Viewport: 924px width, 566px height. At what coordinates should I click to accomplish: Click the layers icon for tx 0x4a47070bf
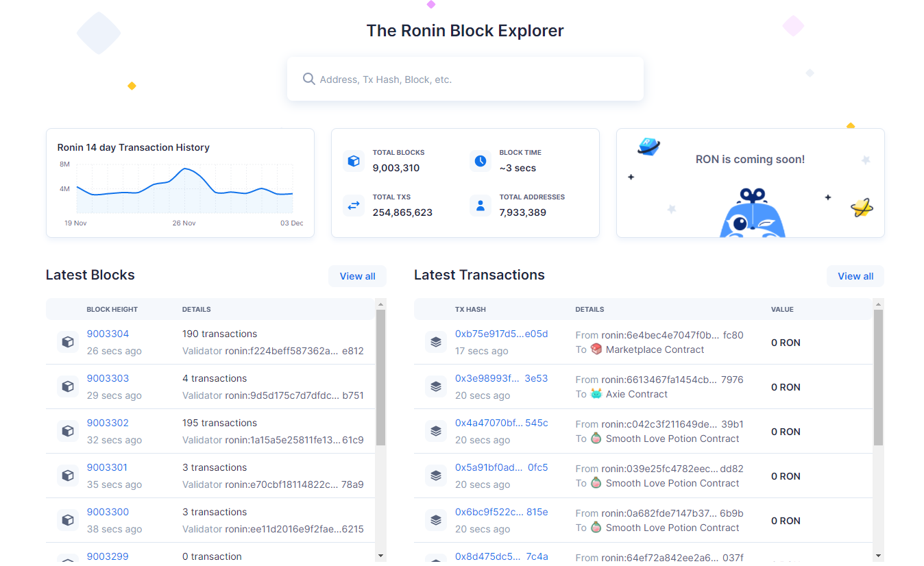coord(436,431)
